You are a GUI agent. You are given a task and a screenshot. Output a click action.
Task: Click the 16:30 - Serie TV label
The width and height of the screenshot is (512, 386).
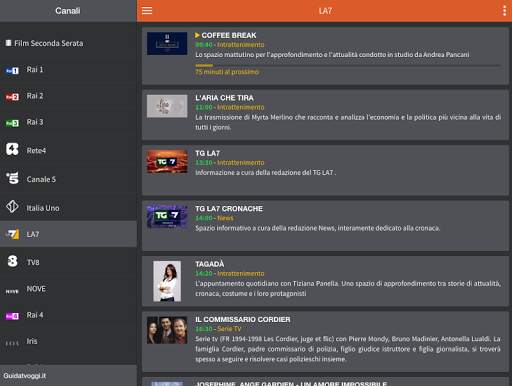coord(218,329)
